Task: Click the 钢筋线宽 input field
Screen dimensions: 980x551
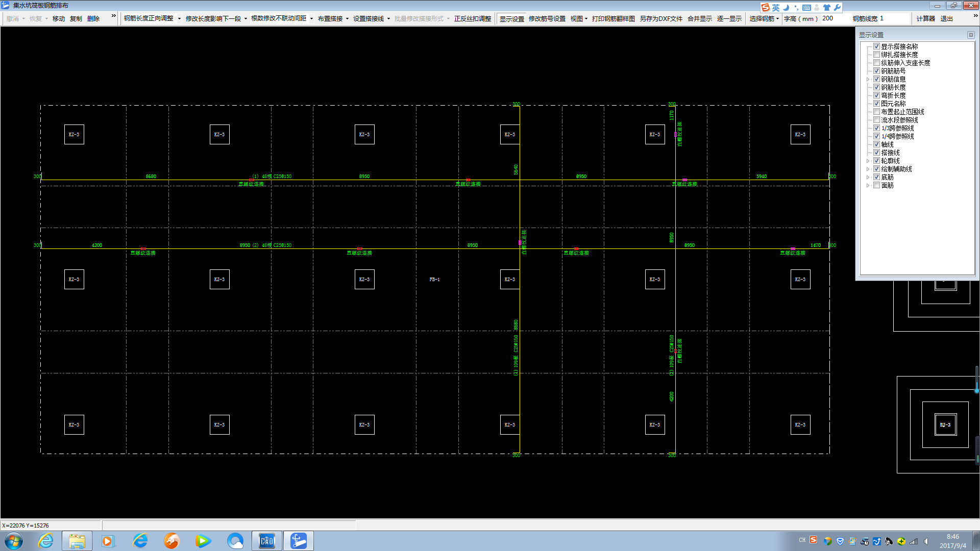Action: click(x=894, y=18)
